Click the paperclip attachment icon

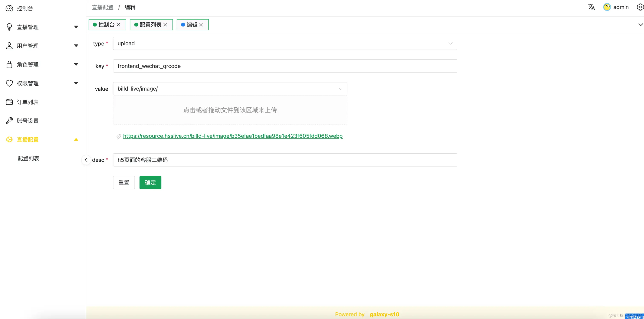pyautogui.click(x=119, y=136)
